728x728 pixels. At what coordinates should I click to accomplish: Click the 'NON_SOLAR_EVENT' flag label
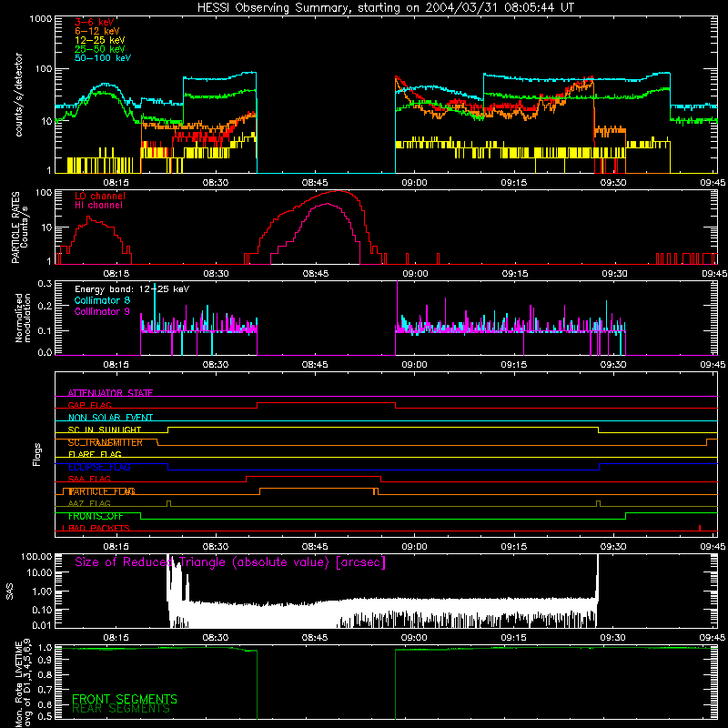pos(110,418)
